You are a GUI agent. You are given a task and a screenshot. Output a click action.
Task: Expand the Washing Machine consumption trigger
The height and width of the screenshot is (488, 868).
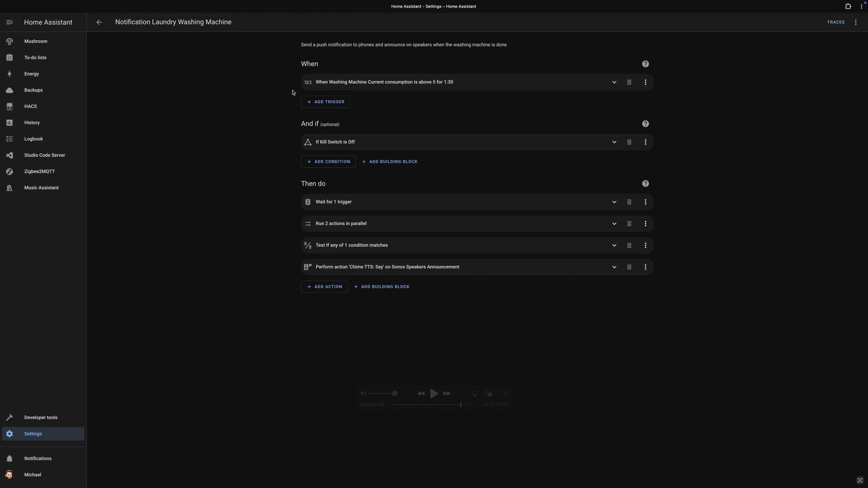(614, 82)
